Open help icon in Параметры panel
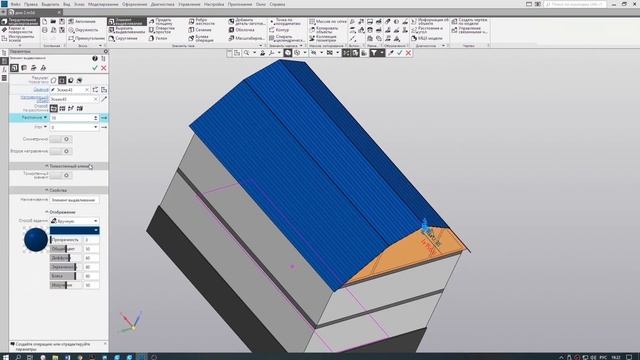 point(95,59)
